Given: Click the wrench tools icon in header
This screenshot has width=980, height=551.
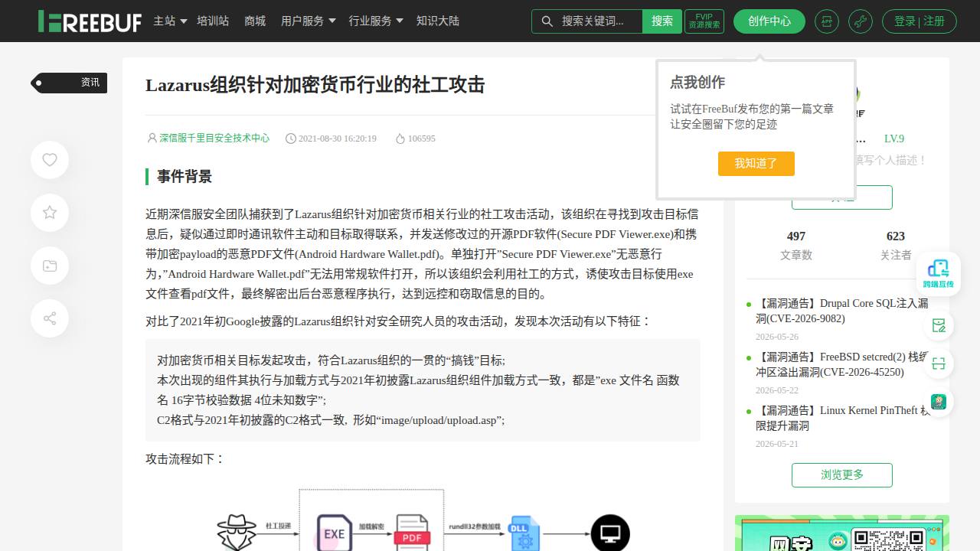Looking at the screenshot, I should point(861,21).
